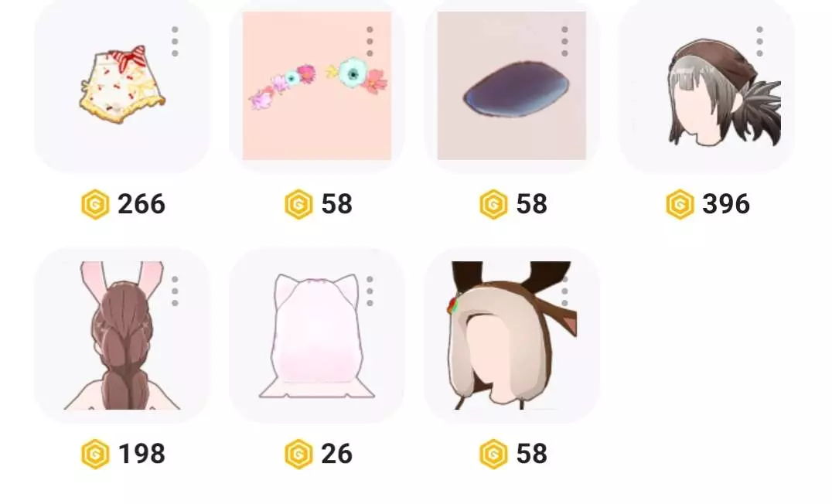
Task: Click the 26 coin price label
Action: (336, 454)
